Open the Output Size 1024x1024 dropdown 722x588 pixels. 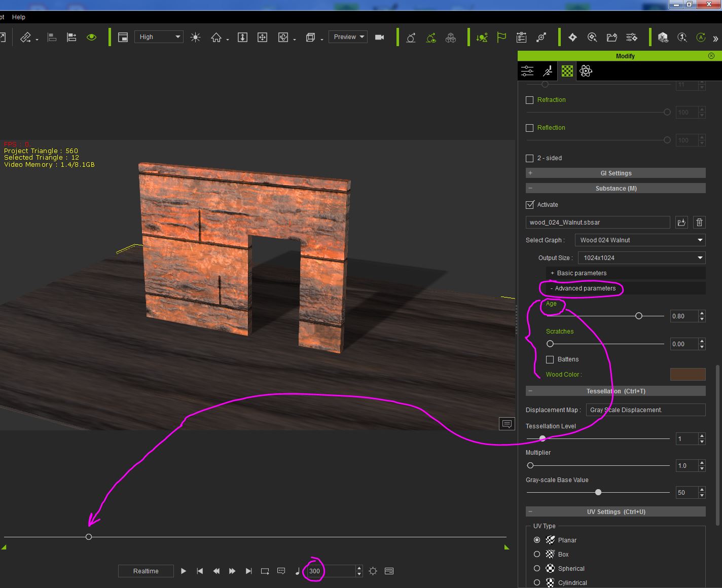[642, 258]
